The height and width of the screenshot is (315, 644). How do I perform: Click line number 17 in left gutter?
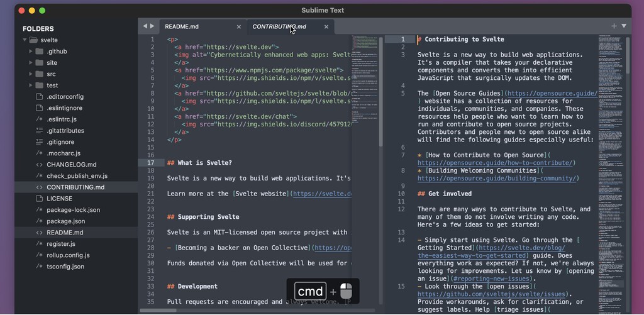click(x=150, y=163)
